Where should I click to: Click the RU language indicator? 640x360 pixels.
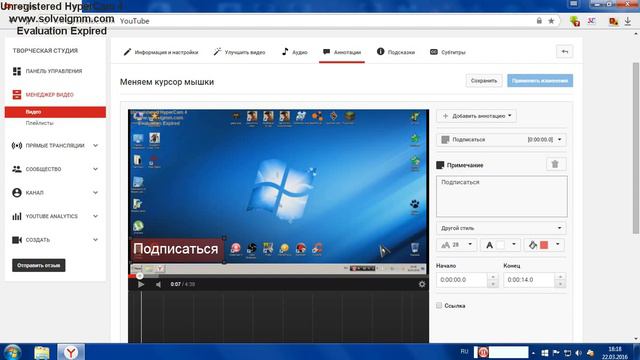point(464,351)
